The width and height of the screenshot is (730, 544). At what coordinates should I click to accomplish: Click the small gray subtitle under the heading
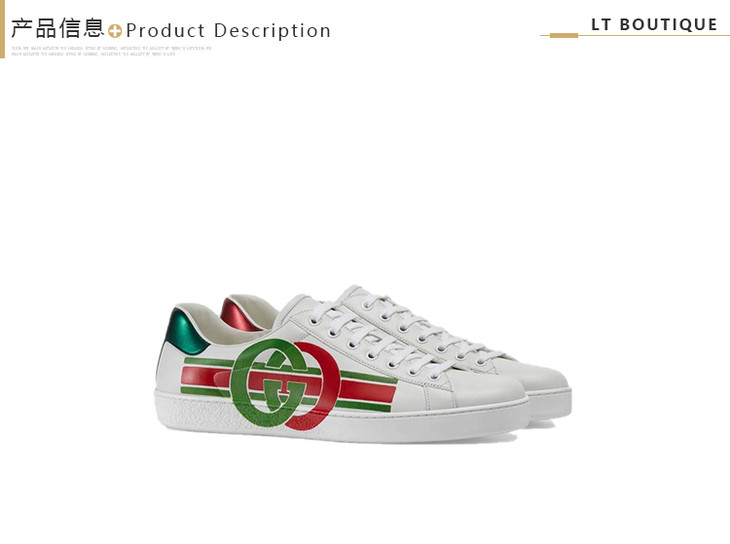[112, 51]
